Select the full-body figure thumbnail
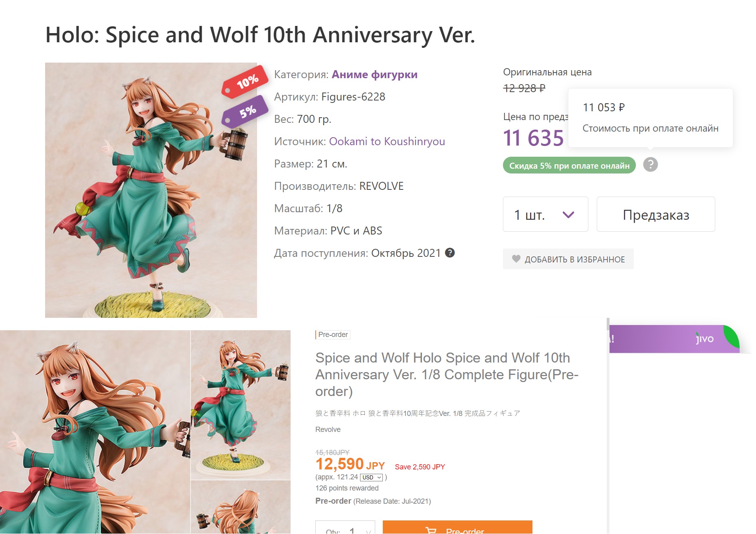This screenshot has height=534, width=756. click(x=241, y=405)
